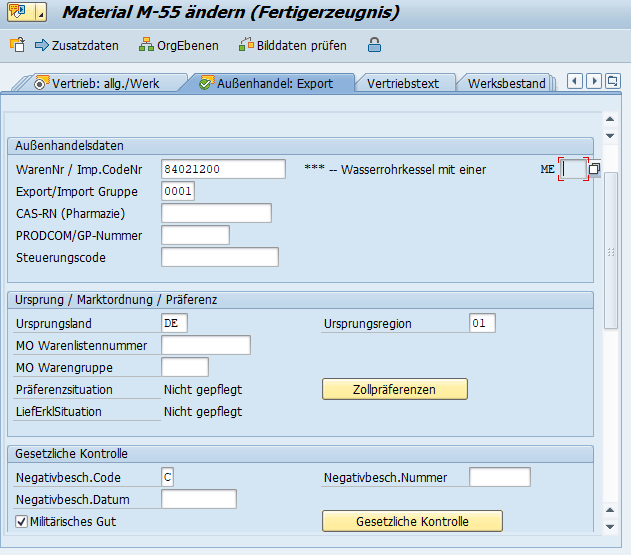This screenshot has width=631, height=555.
Task: Click scrollbar up arrow near bottom
Action: click(610, 510)
